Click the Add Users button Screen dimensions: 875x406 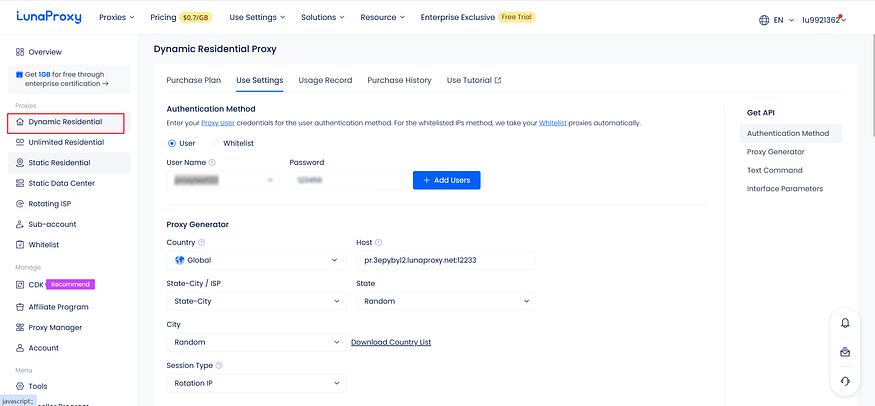[446, 180]
